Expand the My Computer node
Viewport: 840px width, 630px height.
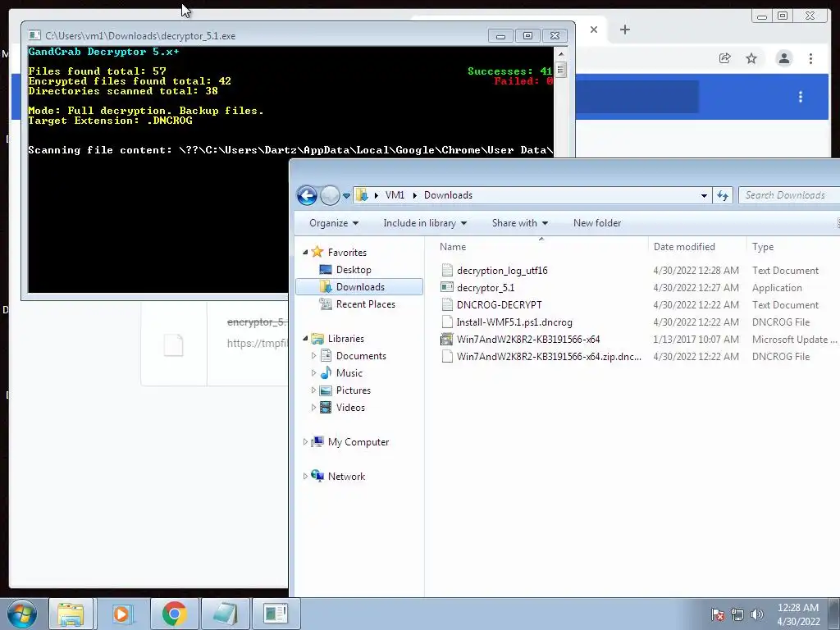pyautogui.click(x=305, y=442)
